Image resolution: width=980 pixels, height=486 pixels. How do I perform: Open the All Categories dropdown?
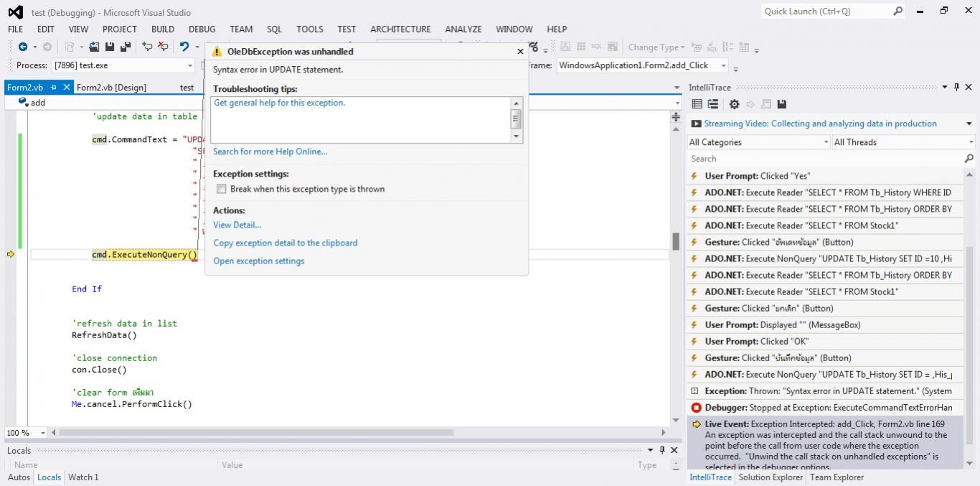(758, 142)
